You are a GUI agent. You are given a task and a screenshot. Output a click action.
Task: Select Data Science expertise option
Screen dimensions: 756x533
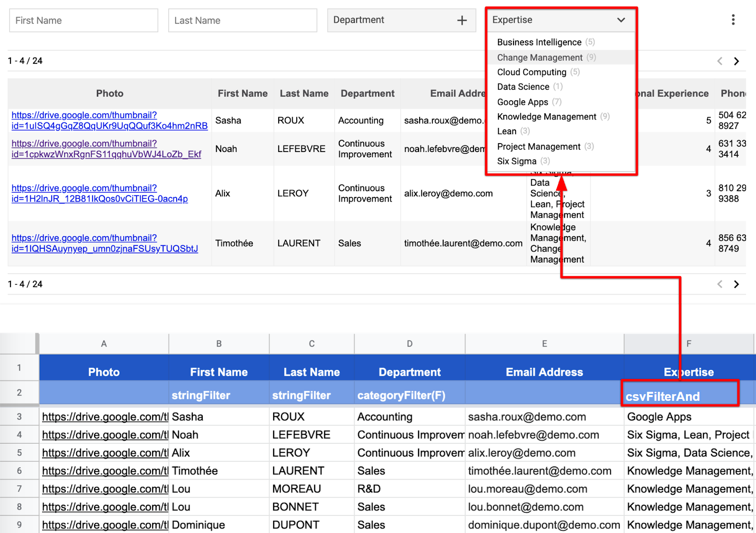click(x=561, y=86)
